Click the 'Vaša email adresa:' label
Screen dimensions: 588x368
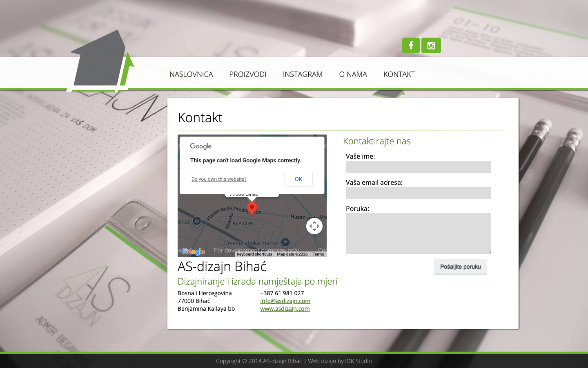point(374,182)
